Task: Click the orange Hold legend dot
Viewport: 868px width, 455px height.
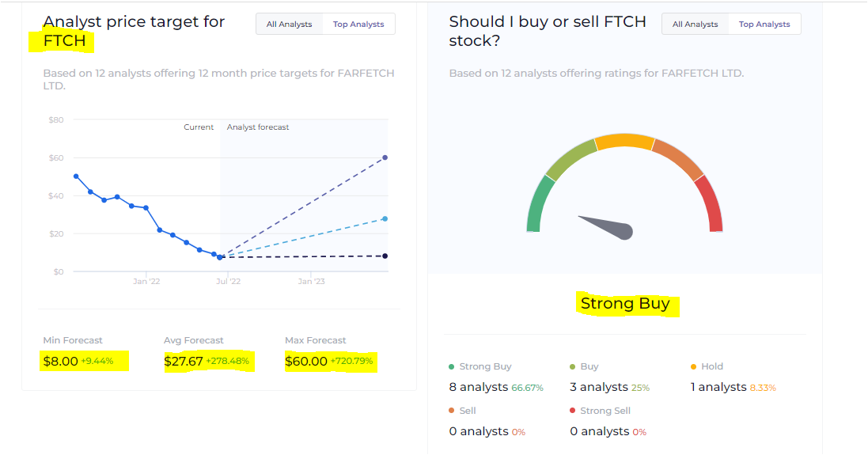Action: (694, 366)
